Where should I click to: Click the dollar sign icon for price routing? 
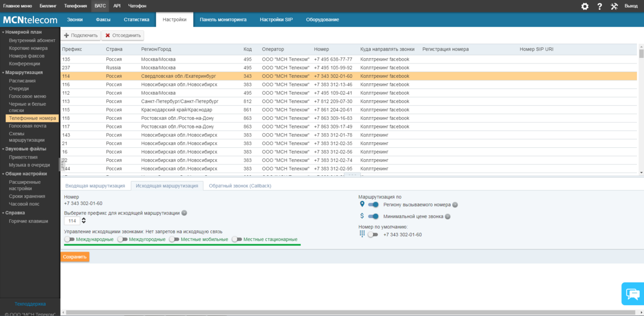362,216
